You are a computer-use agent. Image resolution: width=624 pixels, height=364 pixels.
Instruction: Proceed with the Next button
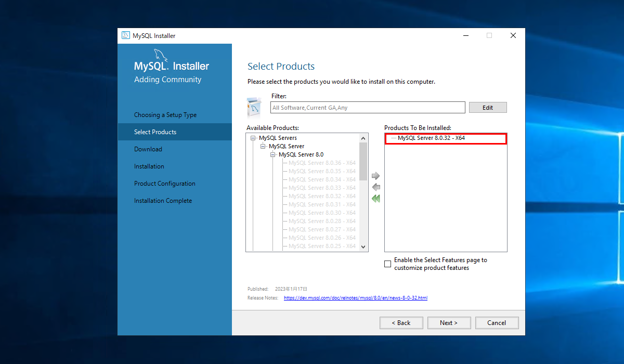(449, 323)
